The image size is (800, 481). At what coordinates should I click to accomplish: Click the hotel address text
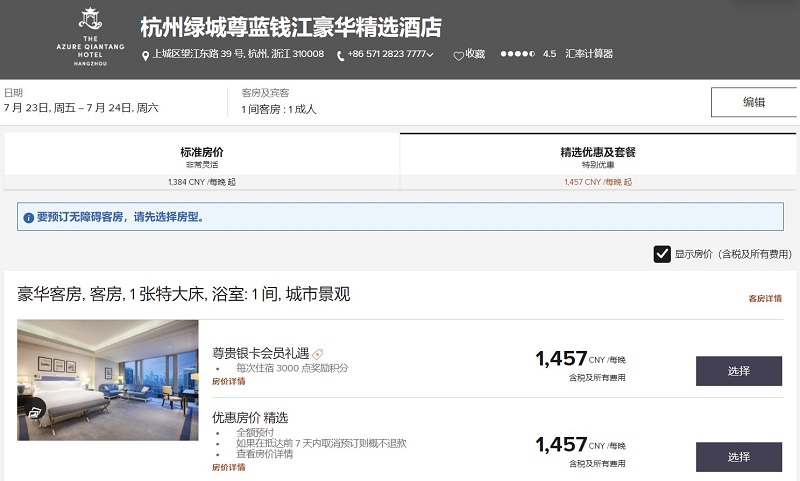point(238,54)
